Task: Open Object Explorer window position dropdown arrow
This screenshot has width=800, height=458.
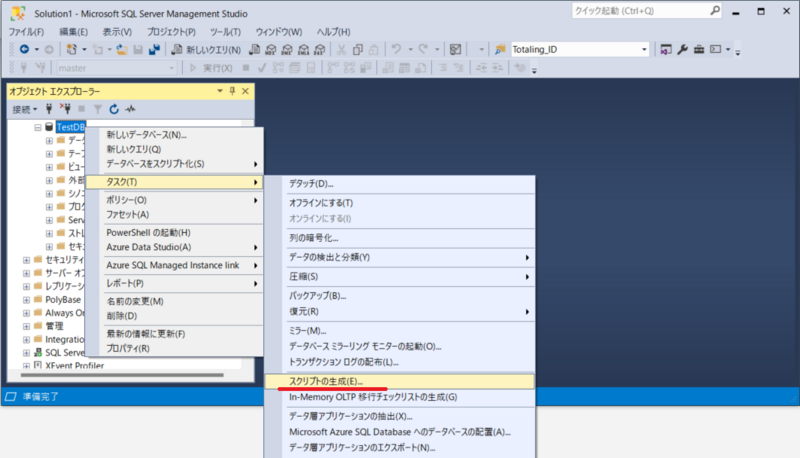Action: click(x=220, y=91)
